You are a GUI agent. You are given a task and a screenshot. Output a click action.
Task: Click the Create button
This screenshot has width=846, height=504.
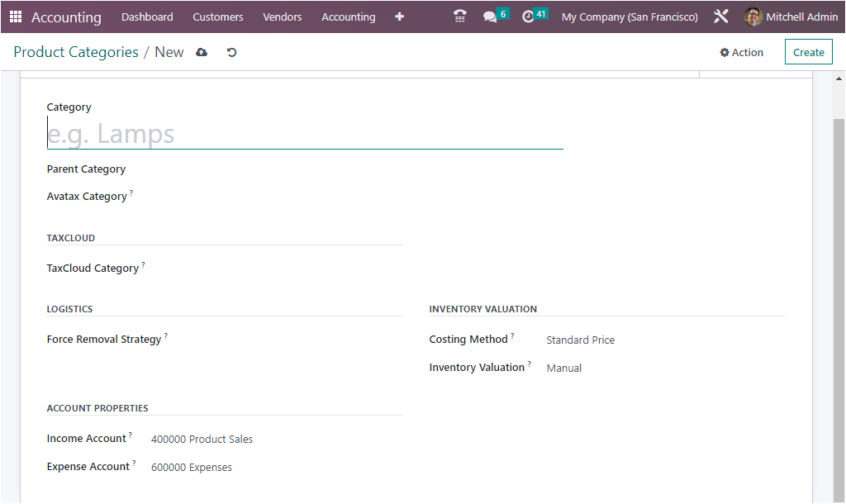pos(808,52)
